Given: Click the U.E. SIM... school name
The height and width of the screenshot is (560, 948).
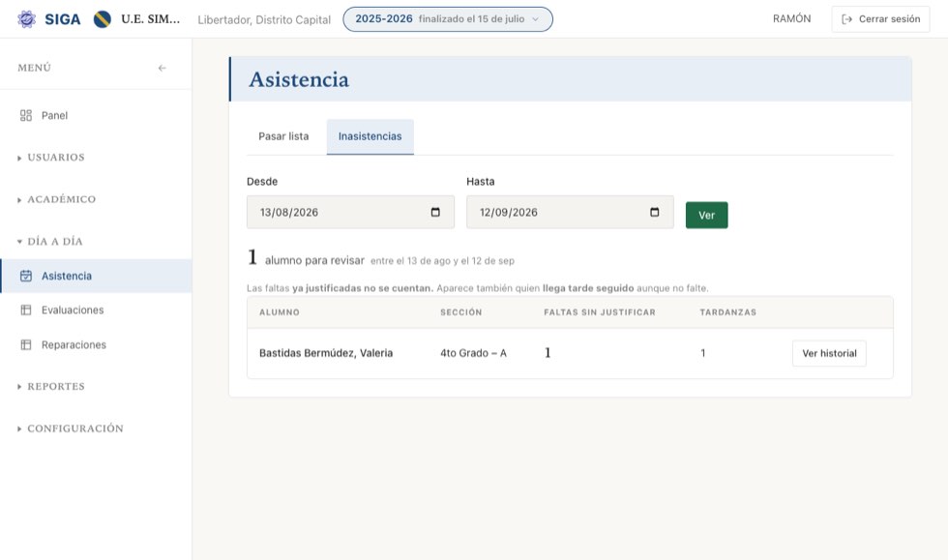Looking at the screenshot, I should click(151, 18).
